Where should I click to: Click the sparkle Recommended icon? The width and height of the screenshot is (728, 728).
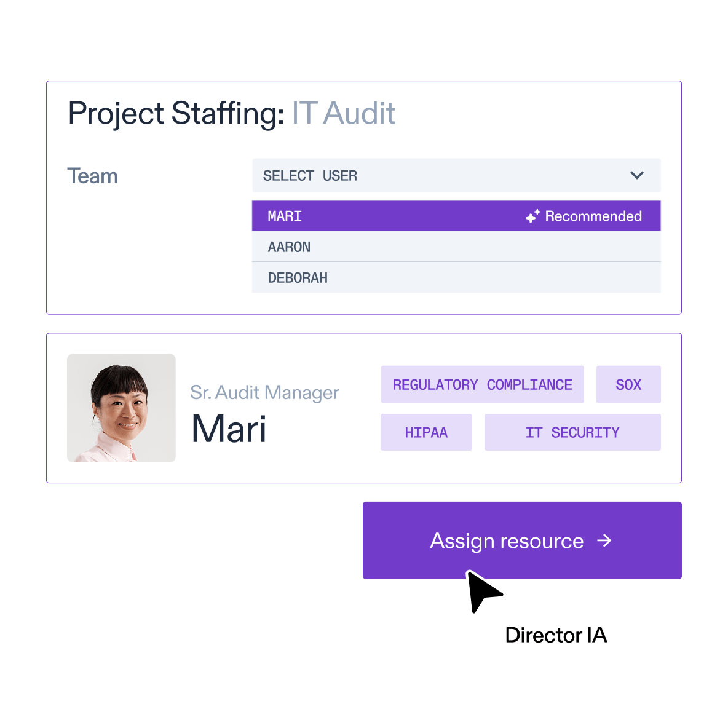click(x=532, y=216)
